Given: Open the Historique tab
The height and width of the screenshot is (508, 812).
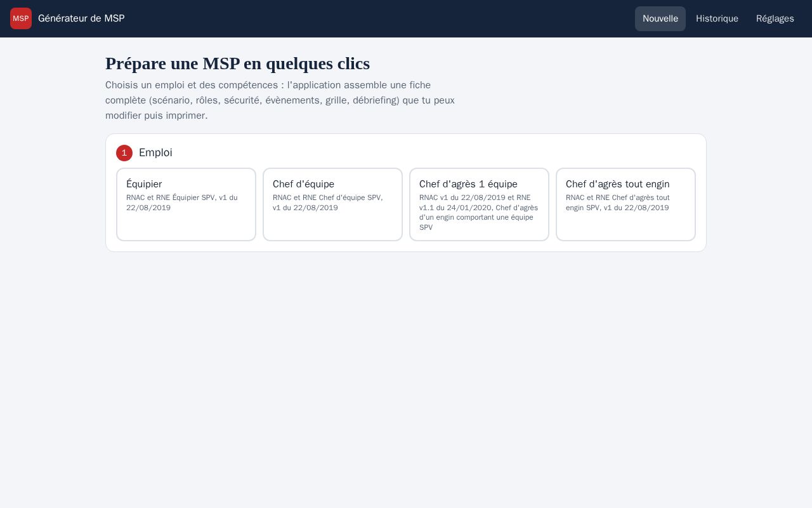Looking at the screenshot, I should pos(717,18).
